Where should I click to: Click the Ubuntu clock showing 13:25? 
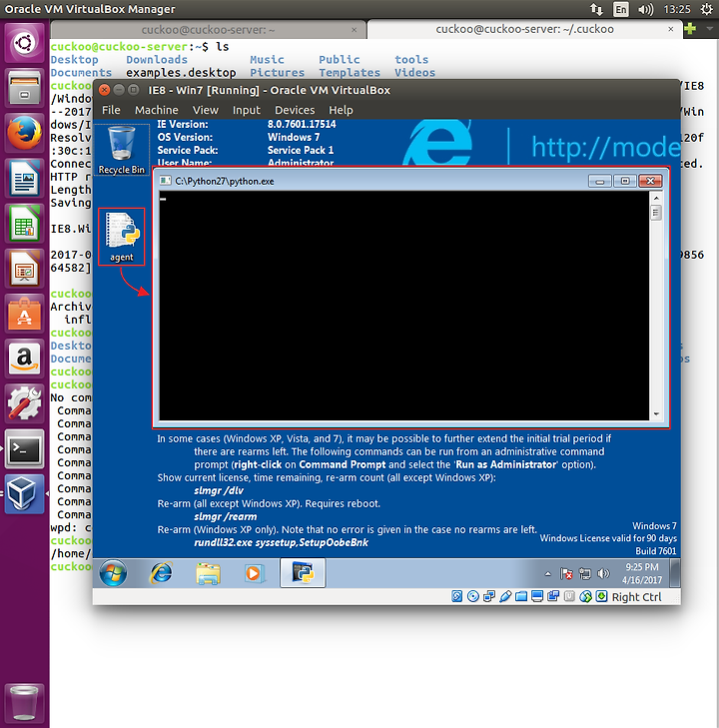tap(677, 9)
